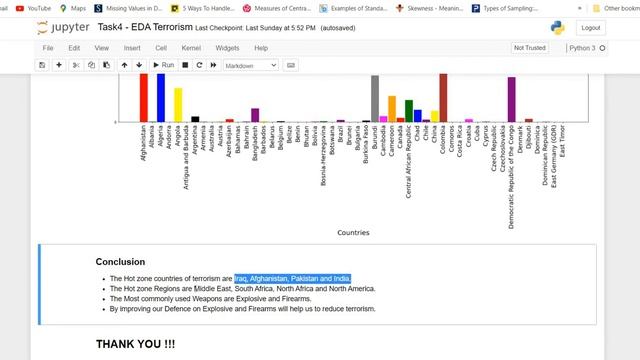This screenshot has width=640, height=360.
Task: Open the Maps bookmark
Action: (73, 8)
